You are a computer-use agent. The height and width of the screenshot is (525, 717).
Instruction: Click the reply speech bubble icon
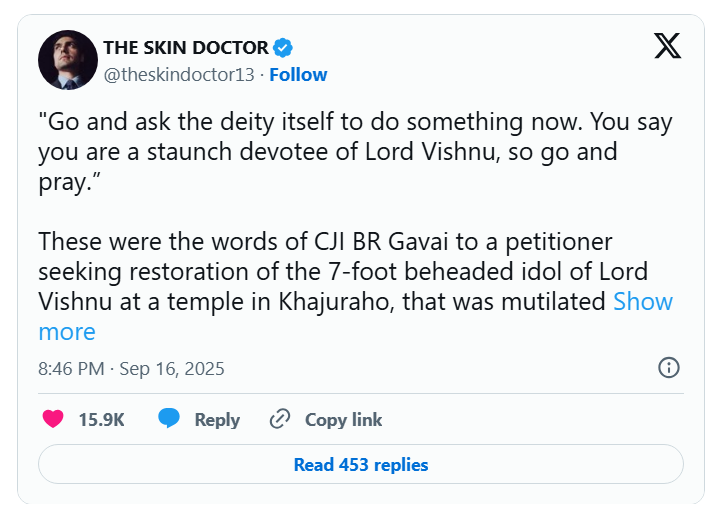[x=169, y=419]
